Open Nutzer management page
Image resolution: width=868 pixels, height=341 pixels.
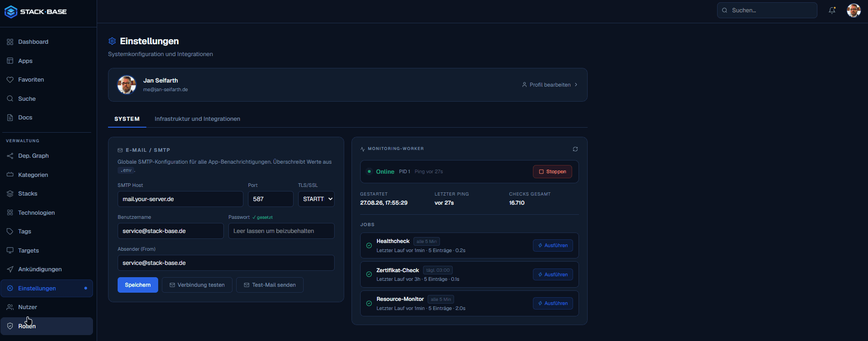coord(47,307)
